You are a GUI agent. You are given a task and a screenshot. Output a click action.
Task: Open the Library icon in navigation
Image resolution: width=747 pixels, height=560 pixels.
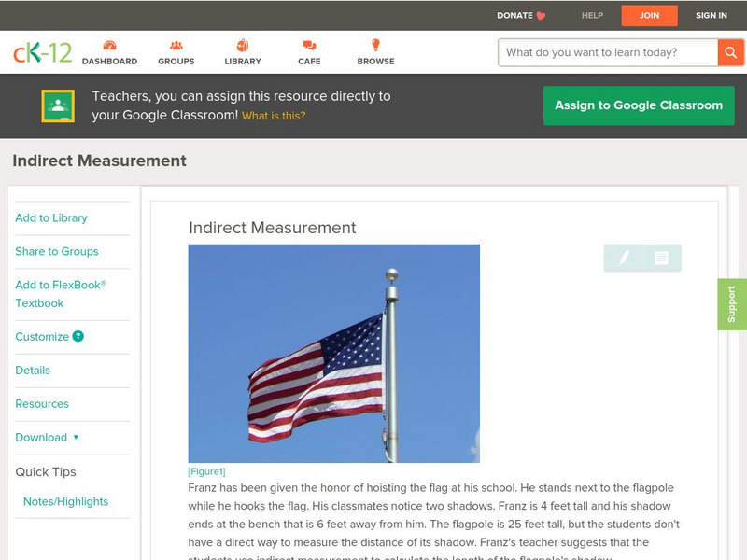point(243,46)
